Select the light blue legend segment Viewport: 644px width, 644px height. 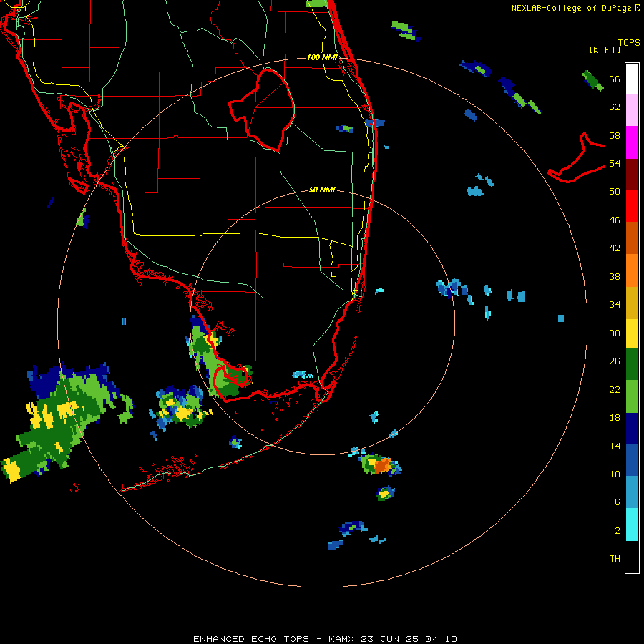click(x=632, y=492)
